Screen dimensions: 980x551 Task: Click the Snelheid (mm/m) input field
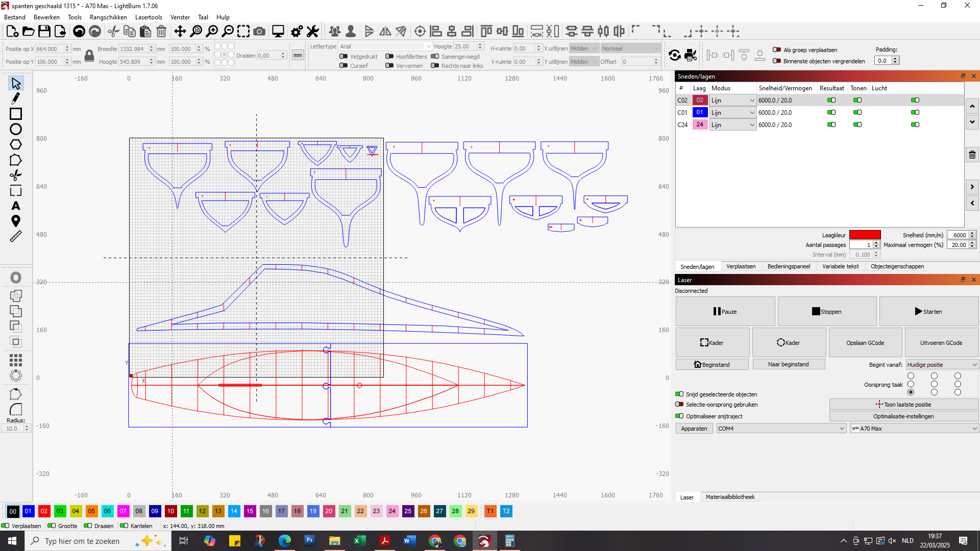pyautogui.click(x=958, y=235)
